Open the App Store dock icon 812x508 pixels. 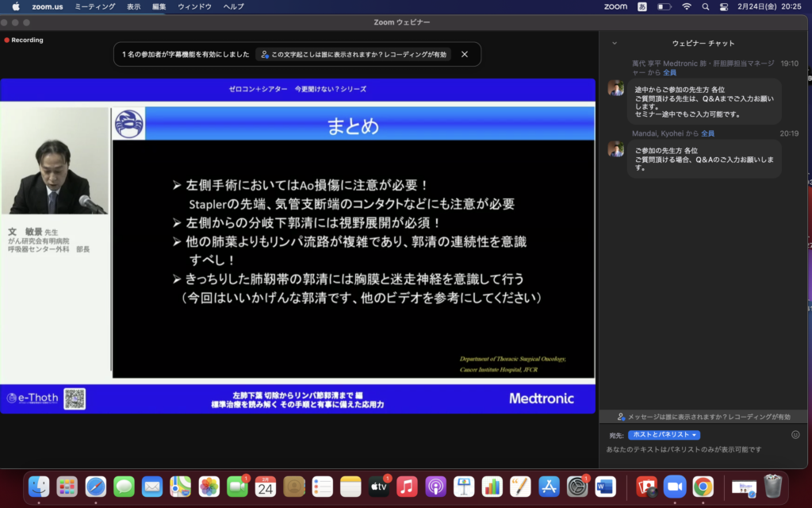(x=549, y=486)
